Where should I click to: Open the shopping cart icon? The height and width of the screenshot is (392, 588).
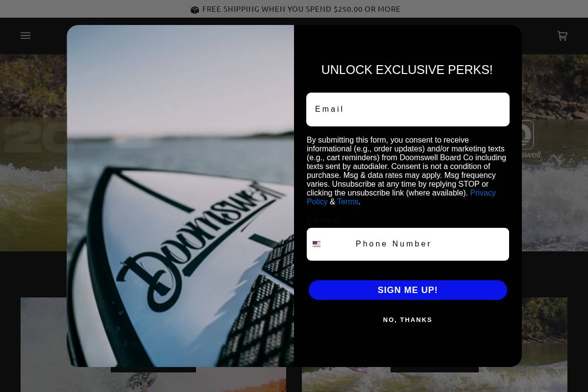point(563,36)
